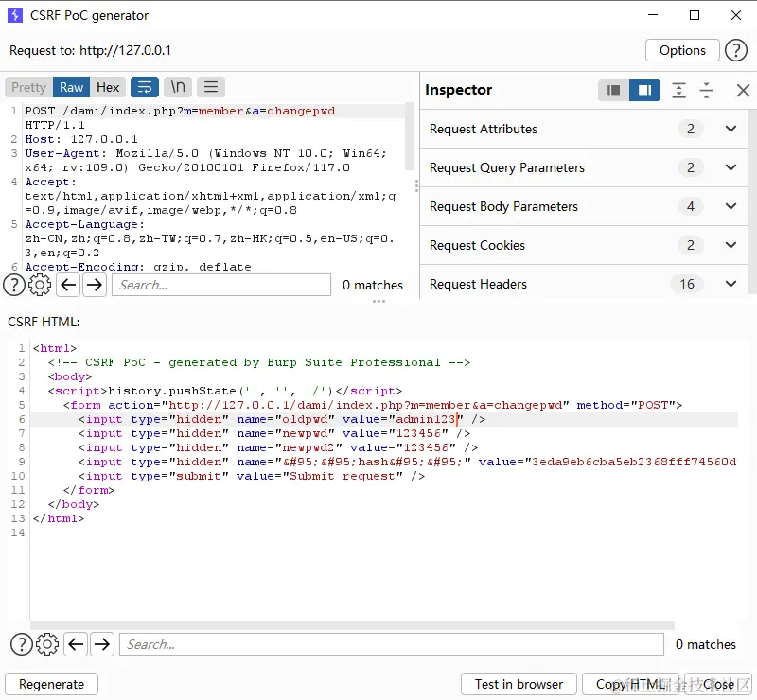
Task: Close the Inspector panel
Action: [743, 90]
